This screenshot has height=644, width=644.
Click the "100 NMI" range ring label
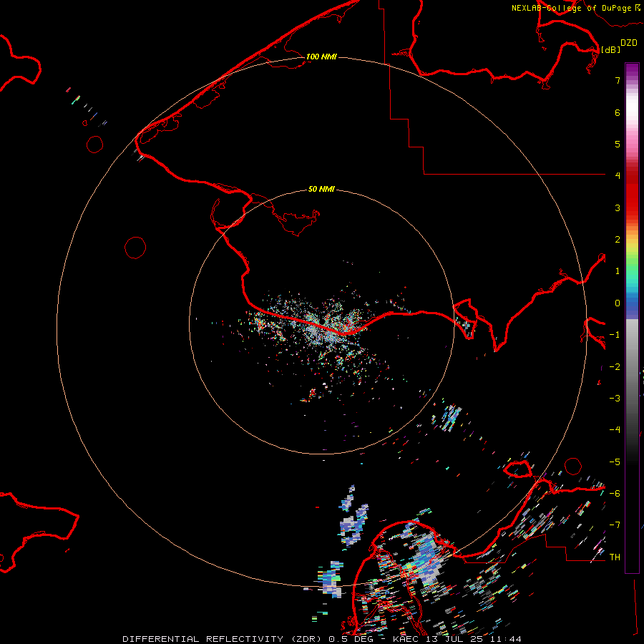click(x=321, y=57)
